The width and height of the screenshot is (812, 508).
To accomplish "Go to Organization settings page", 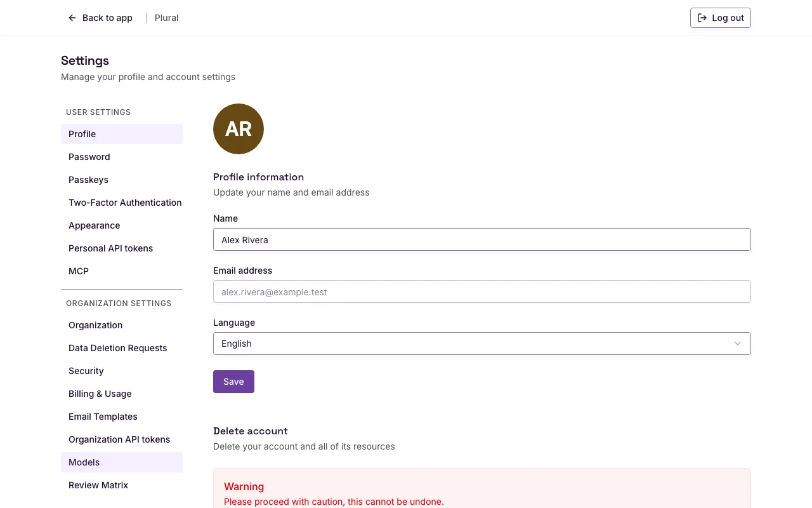I will [x=122, y=325].
